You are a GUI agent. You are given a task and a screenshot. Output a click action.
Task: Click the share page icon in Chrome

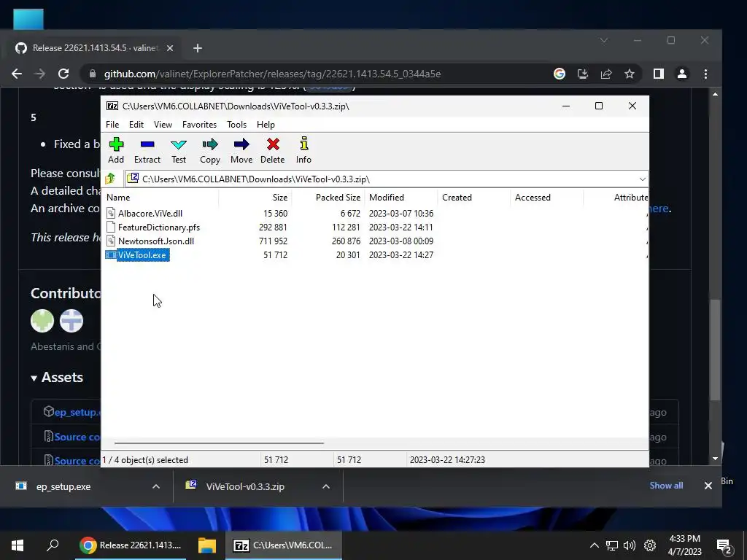coord(606,74)
